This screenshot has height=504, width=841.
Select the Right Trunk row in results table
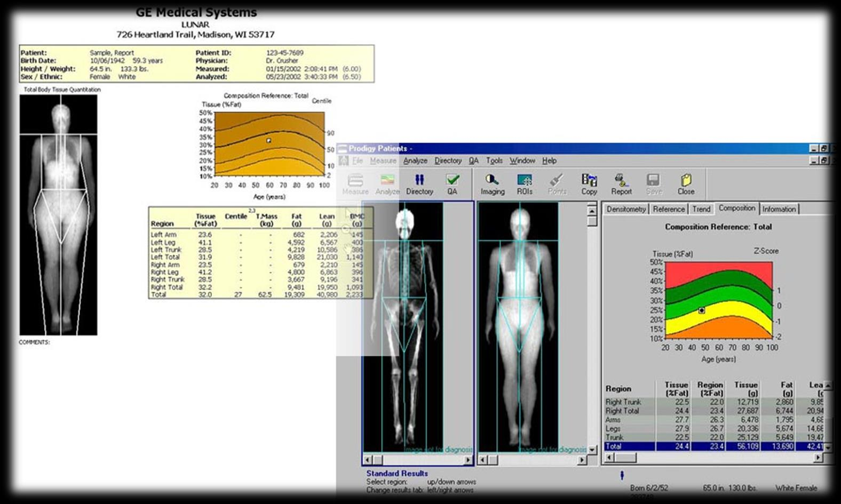[713, 402]
